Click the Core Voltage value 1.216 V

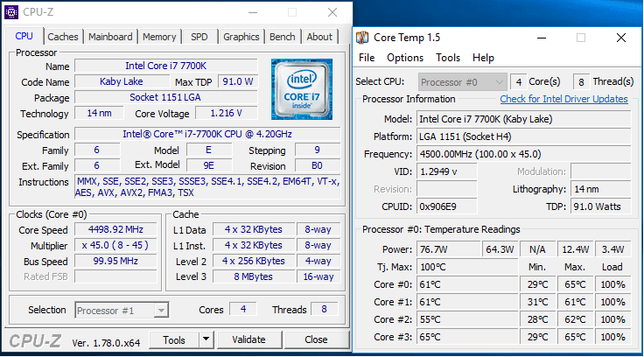click(x=227, y=113)
